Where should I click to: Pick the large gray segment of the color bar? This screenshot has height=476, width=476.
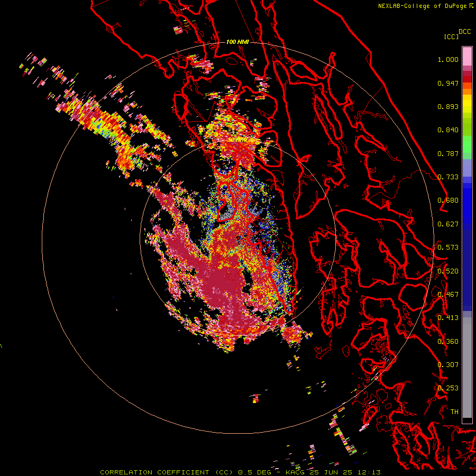pos(467,368)
